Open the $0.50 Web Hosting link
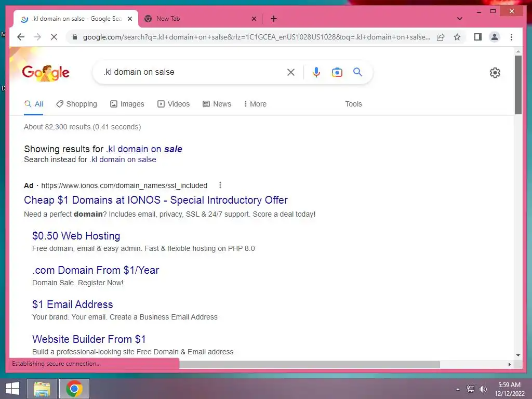The width and height of the screenshot is (532, 399). (x=76, y=236)
